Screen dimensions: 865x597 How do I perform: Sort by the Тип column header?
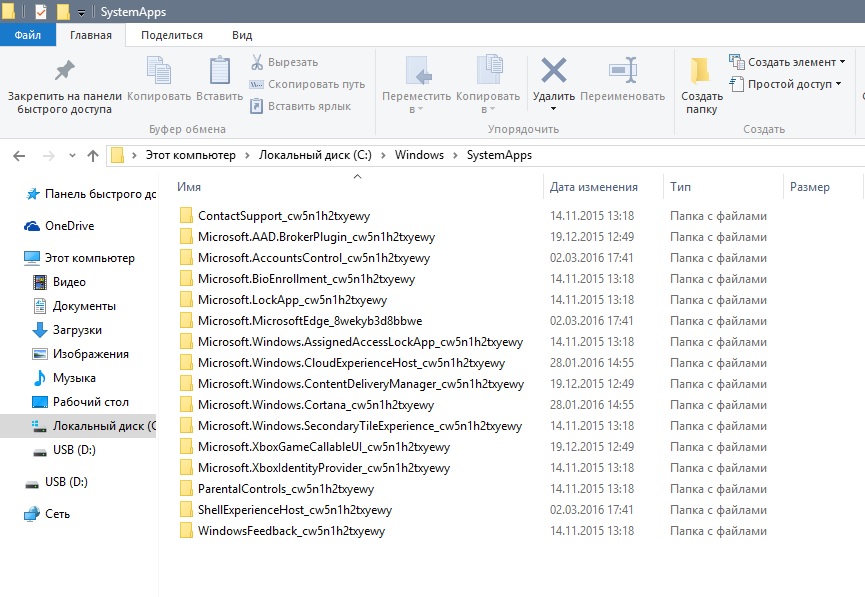[x=680, y=187]
